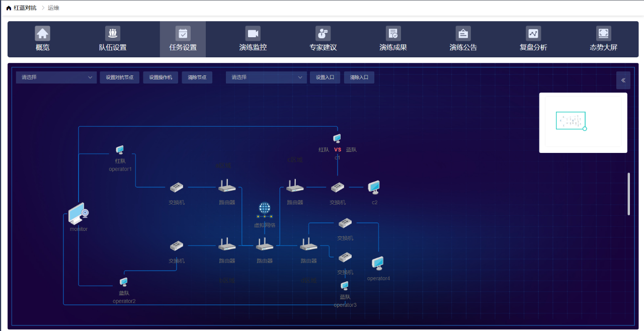
Task: Click the operator1 red team node
Action: click(120, 150)
